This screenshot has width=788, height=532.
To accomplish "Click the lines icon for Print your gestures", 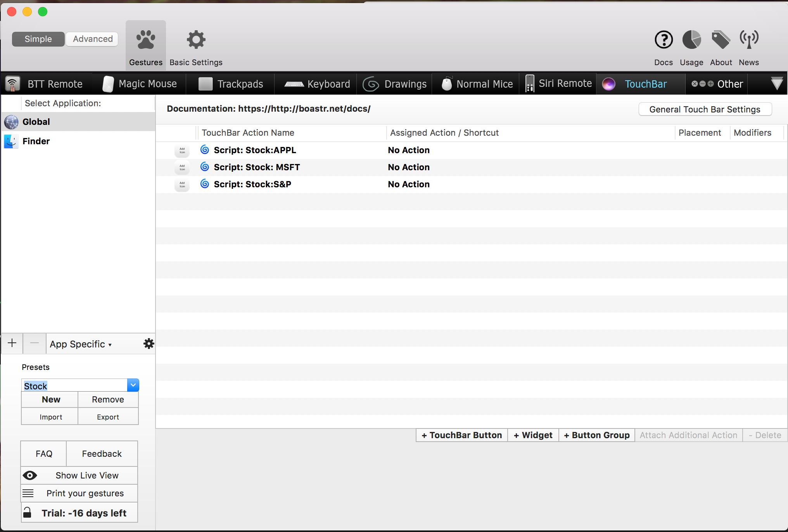I will tap(28, 493).
